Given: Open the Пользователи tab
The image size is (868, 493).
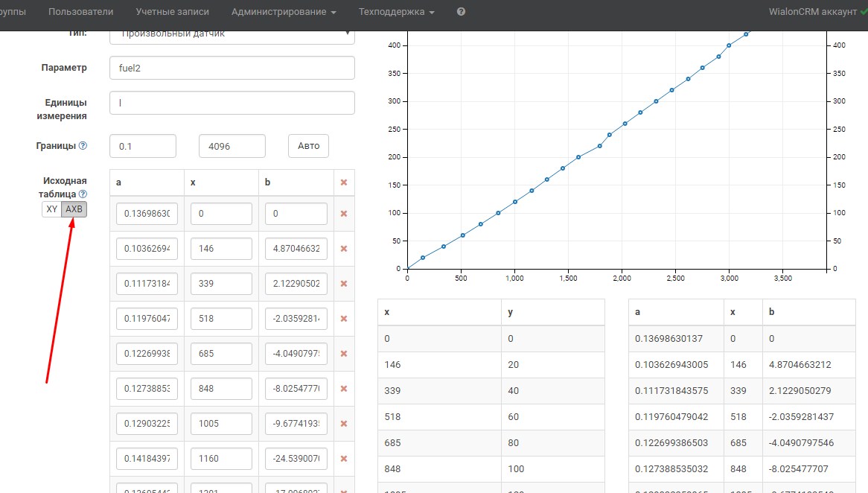Looking at the screenshot, I should (81, 12).
